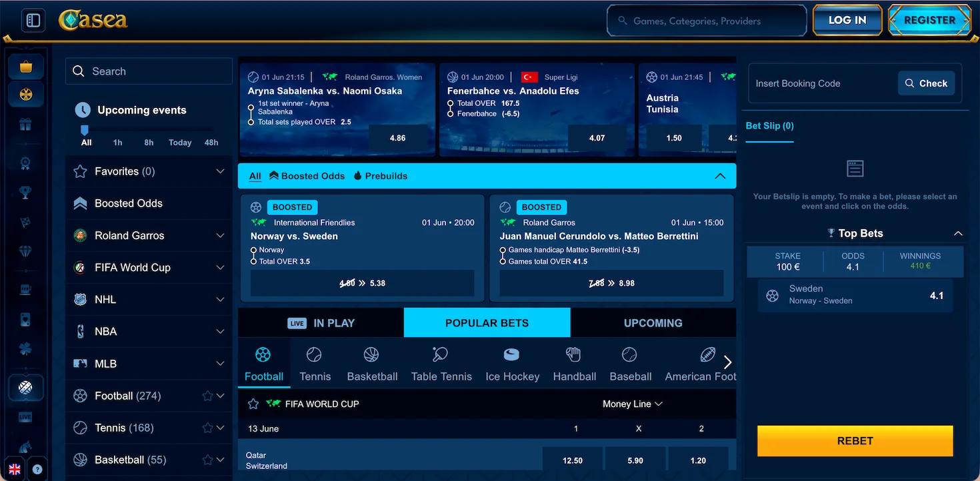
Task: Select the All filter tab
Action: pyautogui.click(x=255, y=176)
